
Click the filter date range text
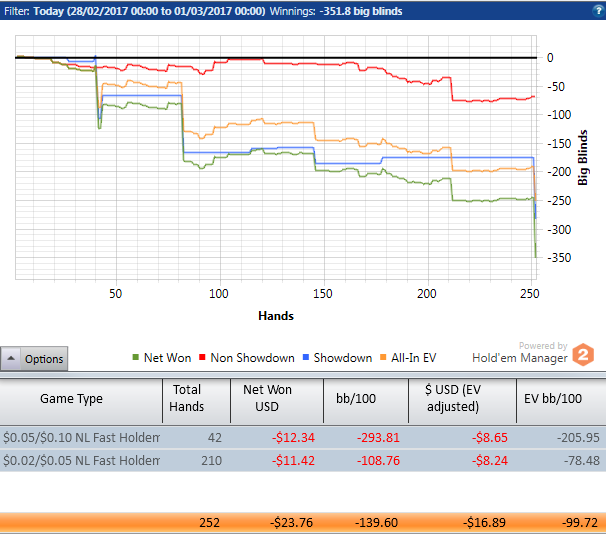pos(149,11)
